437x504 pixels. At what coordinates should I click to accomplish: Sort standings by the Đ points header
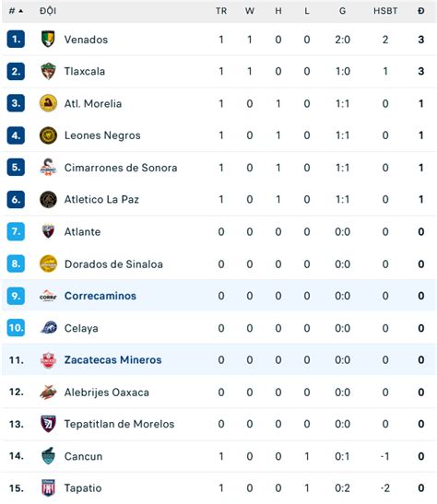421,11
